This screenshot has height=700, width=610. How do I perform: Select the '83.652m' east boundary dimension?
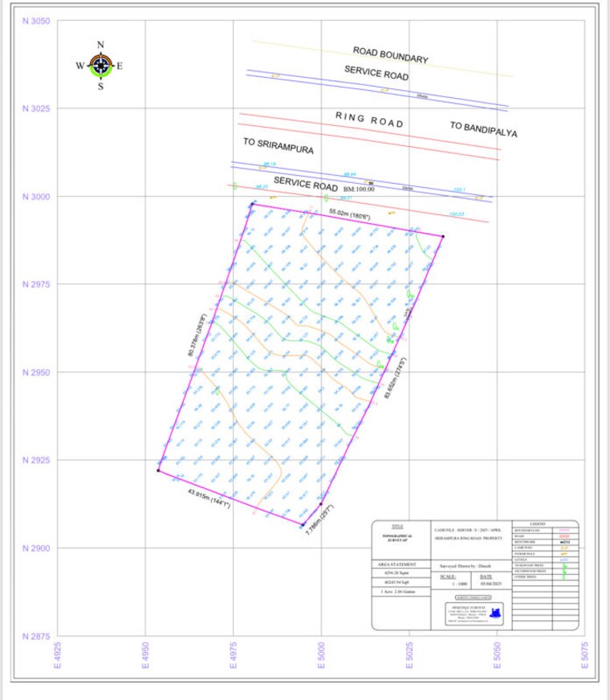pyautogui.click(x=396, y=377)
